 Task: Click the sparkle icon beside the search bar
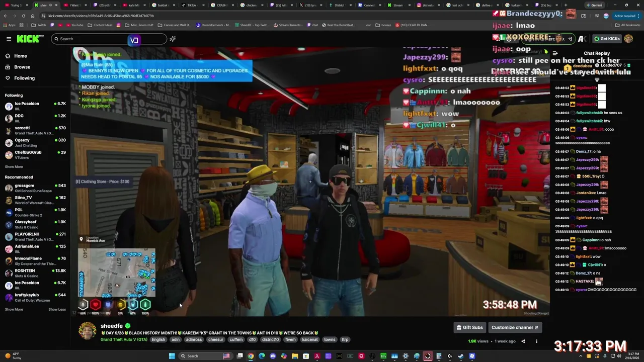173,39
